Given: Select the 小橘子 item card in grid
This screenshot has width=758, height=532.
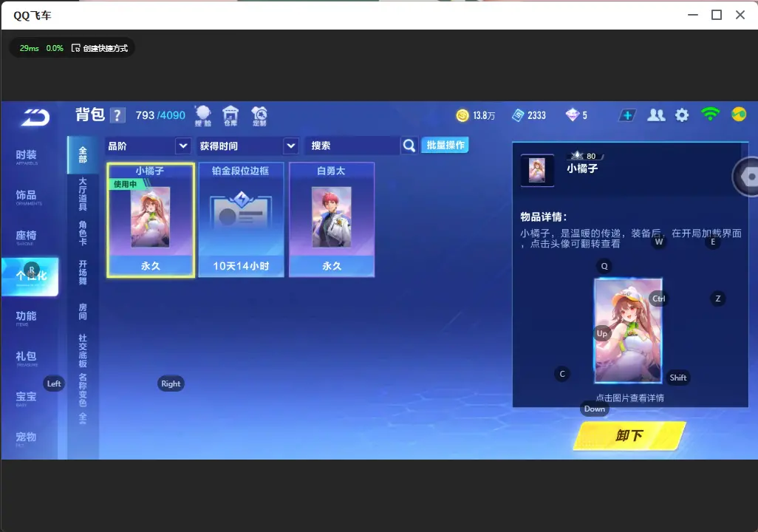Looking at the screenshot, I should point(151,220).
